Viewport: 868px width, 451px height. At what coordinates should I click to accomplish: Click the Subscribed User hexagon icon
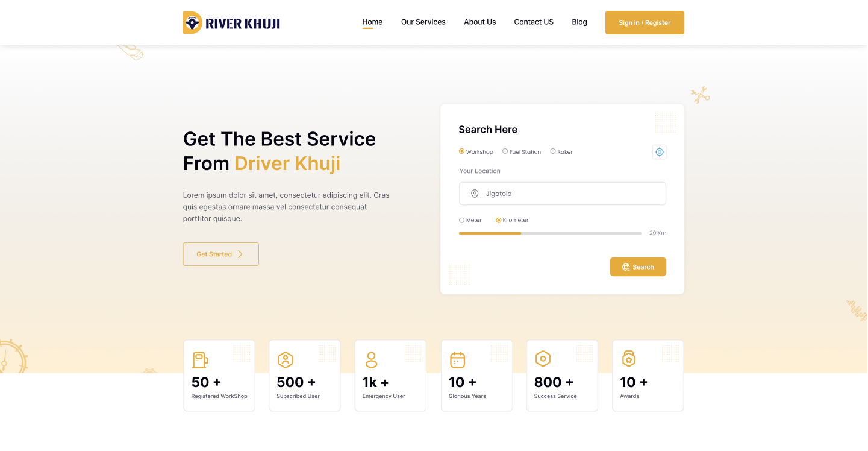coord(286,360)
